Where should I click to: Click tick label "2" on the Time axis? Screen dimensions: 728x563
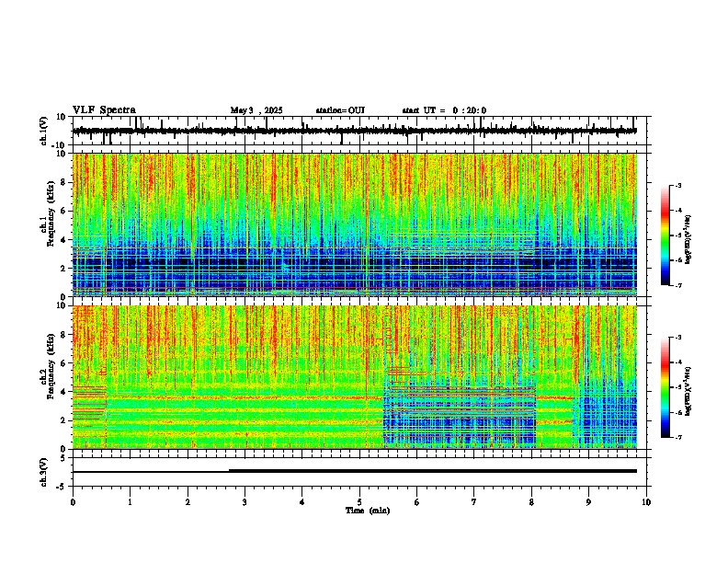(188, 502)
